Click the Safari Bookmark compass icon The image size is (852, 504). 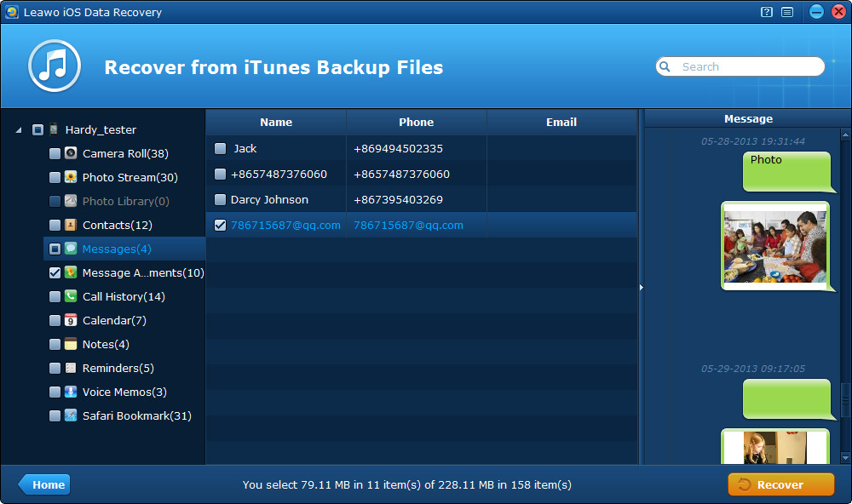[x=71, y=416]
